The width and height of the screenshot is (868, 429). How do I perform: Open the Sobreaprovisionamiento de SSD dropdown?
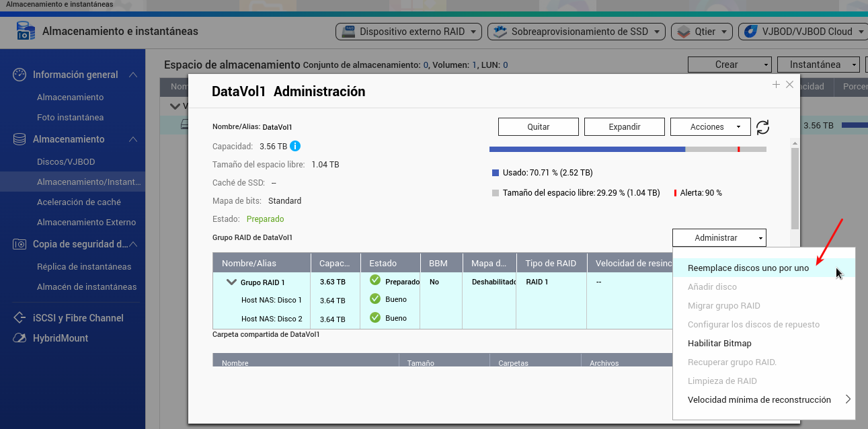click(x=576, y=32)
